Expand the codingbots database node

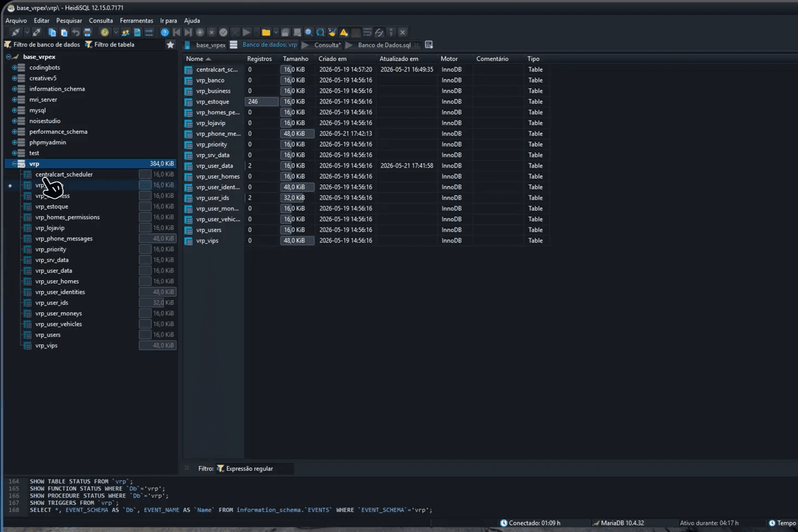[x=15, y=67]
